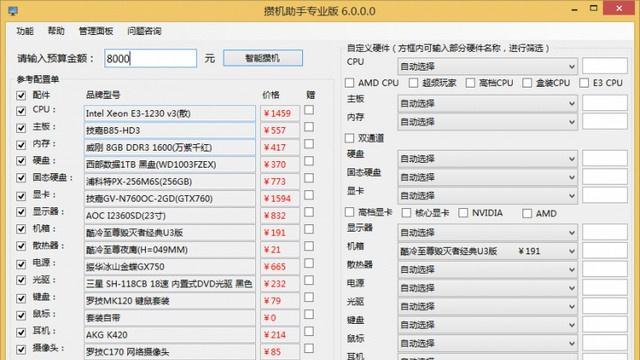The width and height of the screenshot is (640, 360).
Task: Expand the custom 显示器 dropdown
Action: point(487,232)
